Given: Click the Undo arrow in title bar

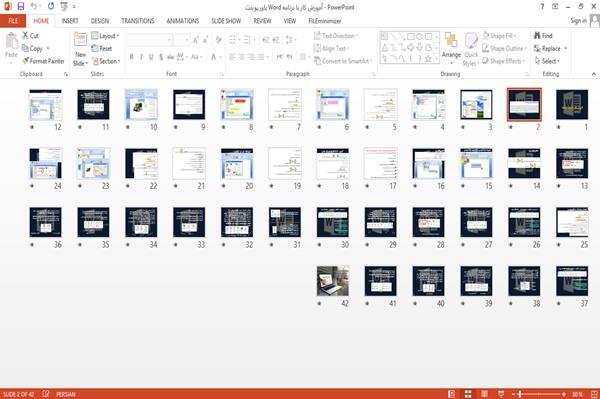Looking at the screenshot, I should click(34, 6).
